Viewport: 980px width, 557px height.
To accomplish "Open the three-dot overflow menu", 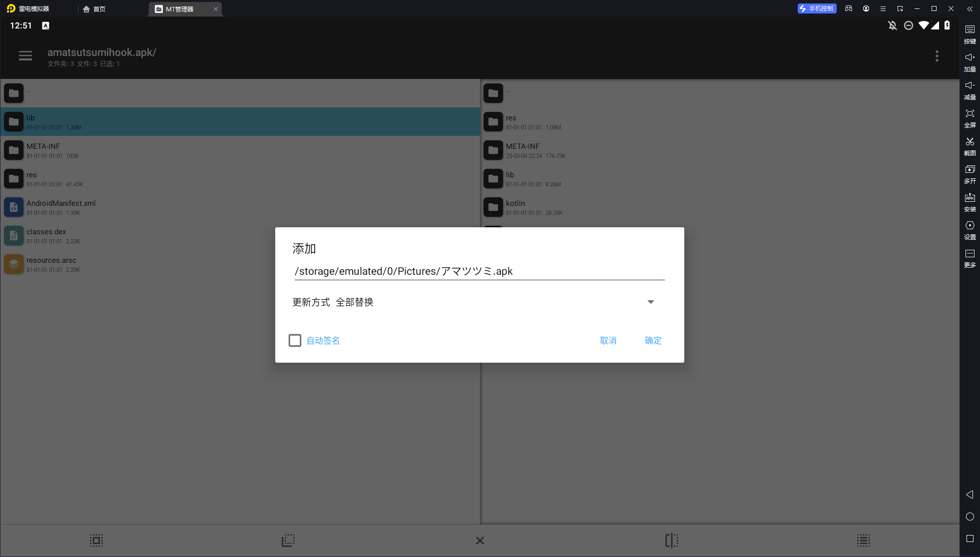I will point(937,56).
